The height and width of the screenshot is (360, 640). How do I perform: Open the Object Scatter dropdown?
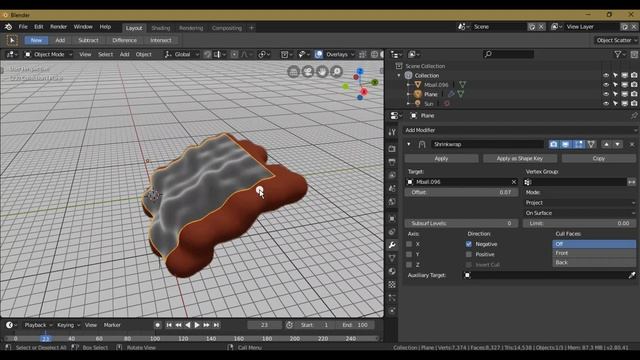pyautogui.click(x=616, y=40)
